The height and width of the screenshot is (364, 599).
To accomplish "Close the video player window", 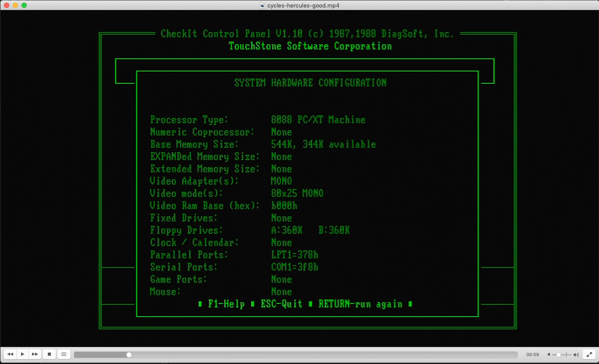I will [7, 5].
